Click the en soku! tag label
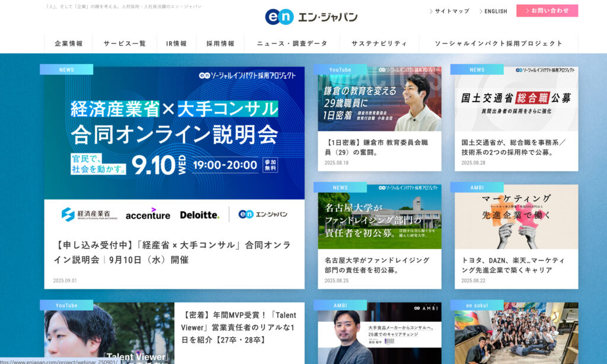Screen dimensions: 607x364 [x=477, y=305]
